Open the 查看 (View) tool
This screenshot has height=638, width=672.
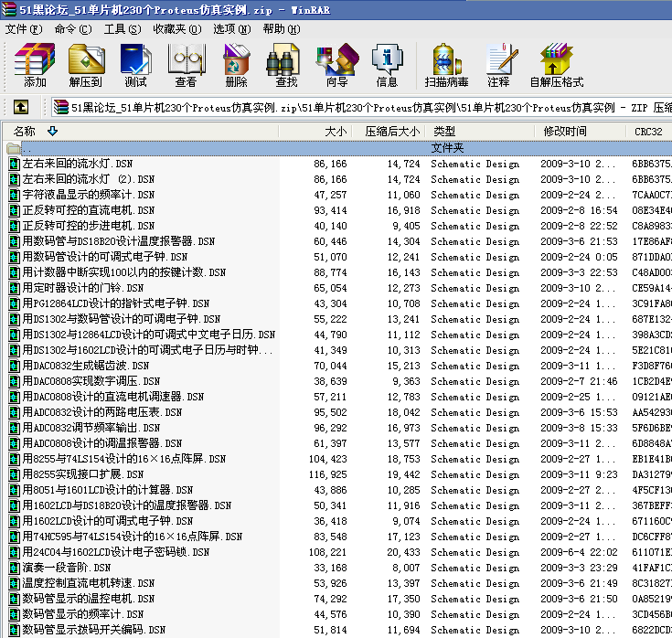[x=186, y=65]
